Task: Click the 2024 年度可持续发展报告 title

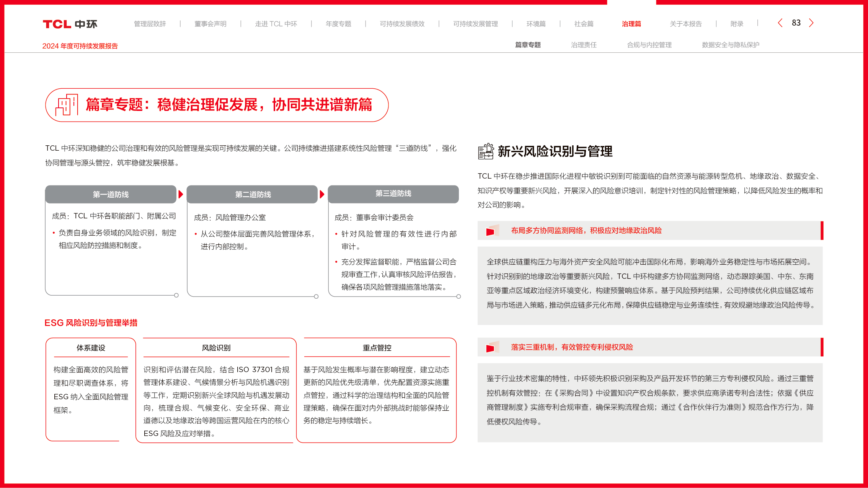Action: pyautogui.click(x=80, y=46)
